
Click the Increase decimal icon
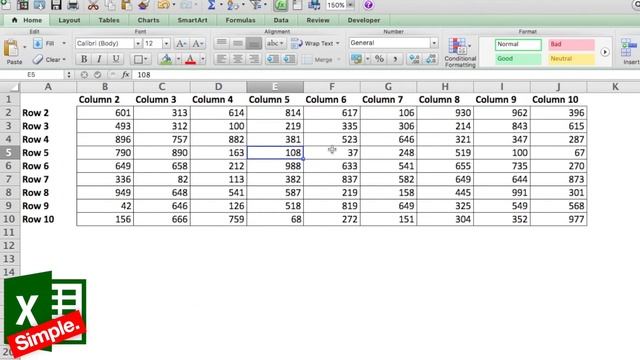pyautogui.click(x=414, y=59)
